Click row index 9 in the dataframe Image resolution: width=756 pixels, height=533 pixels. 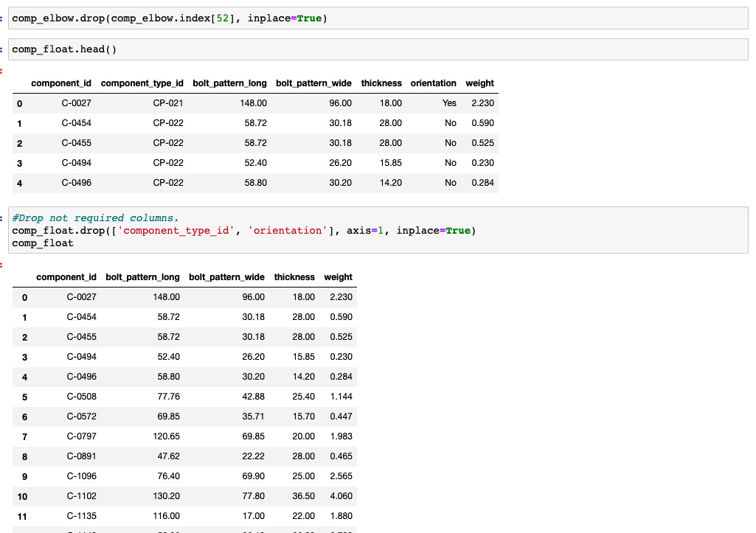point(24,477)
